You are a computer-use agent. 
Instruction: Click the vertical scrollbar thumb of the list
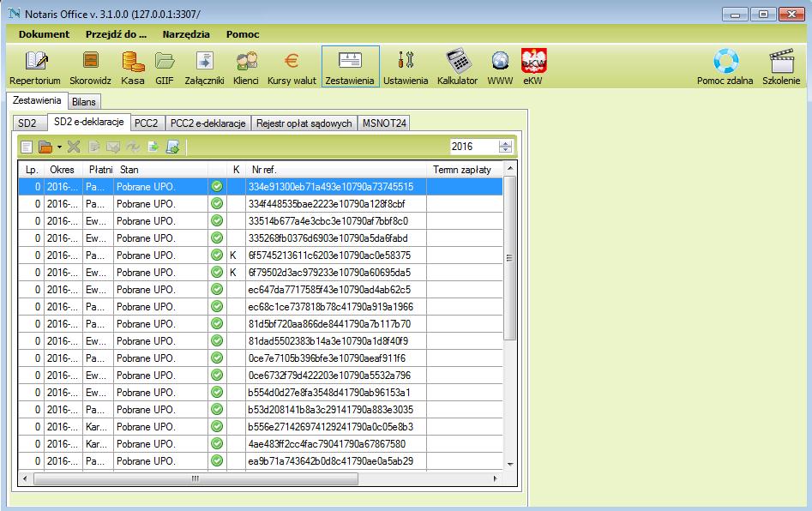point(509,258)
